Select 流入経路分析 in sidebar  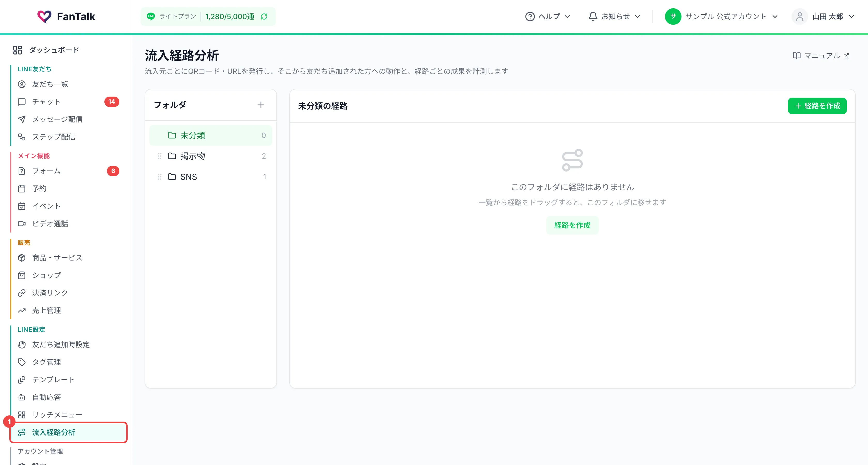click(68, 432)
